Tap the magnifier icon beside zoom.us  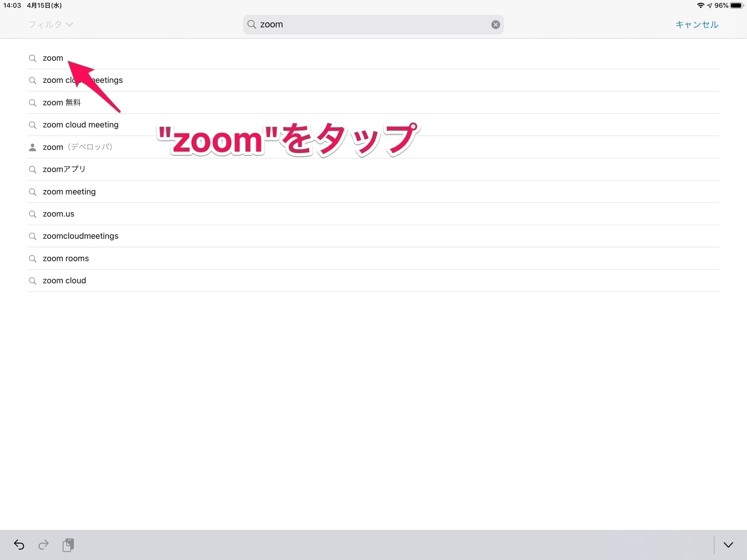point(33,214)
